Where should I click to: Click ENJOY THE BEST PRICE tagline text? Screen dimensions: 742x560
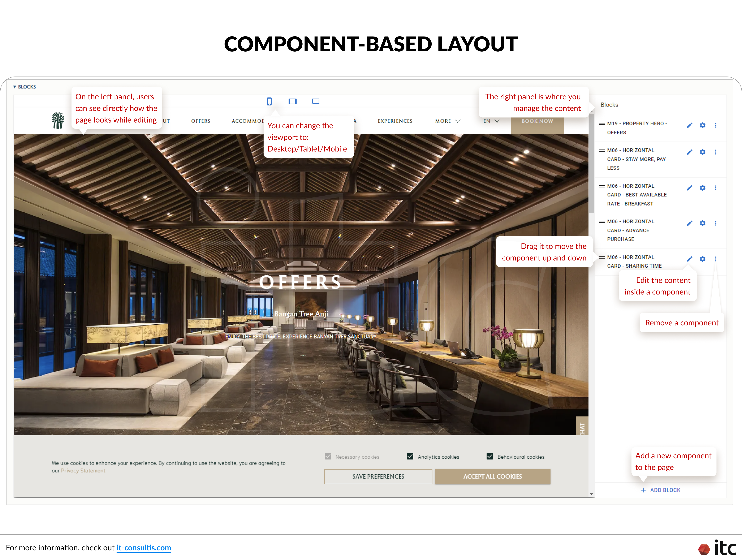301,337
